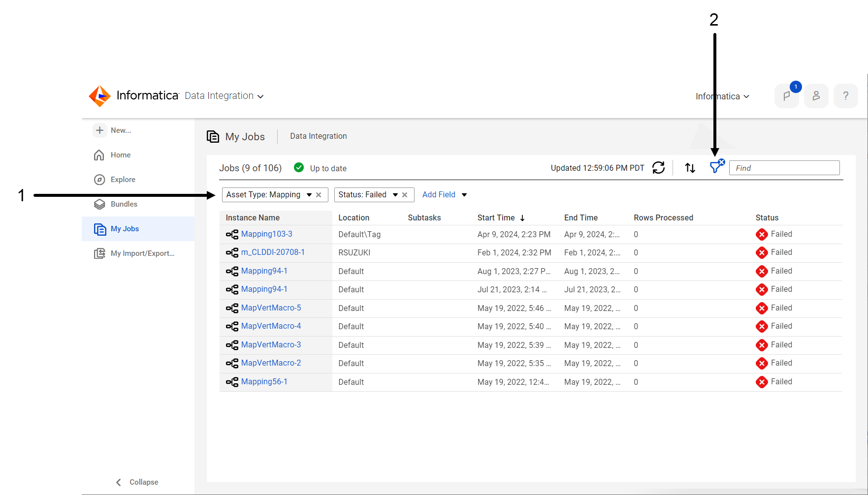Click mapping icon beside Mapping103-3
868x495 pixels.
[232, 235]
